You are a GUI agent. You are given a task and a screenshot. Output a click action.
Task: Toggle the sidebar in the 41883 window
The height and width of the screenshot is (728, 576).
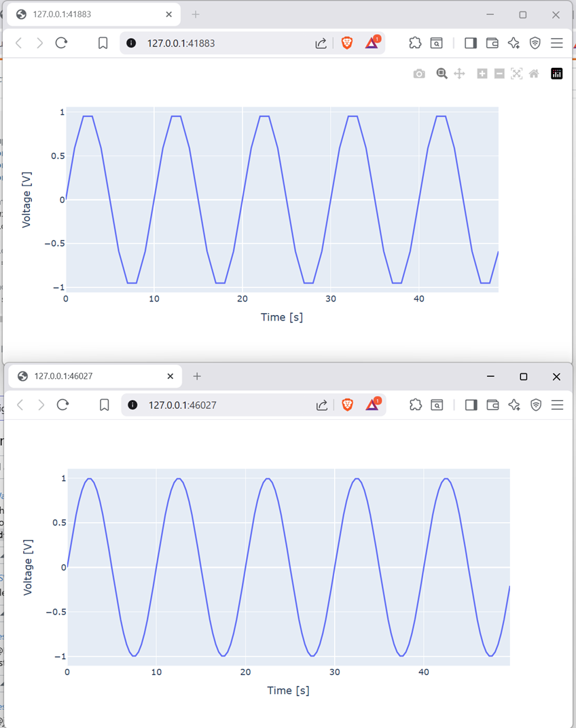click(x=470, y=43)
